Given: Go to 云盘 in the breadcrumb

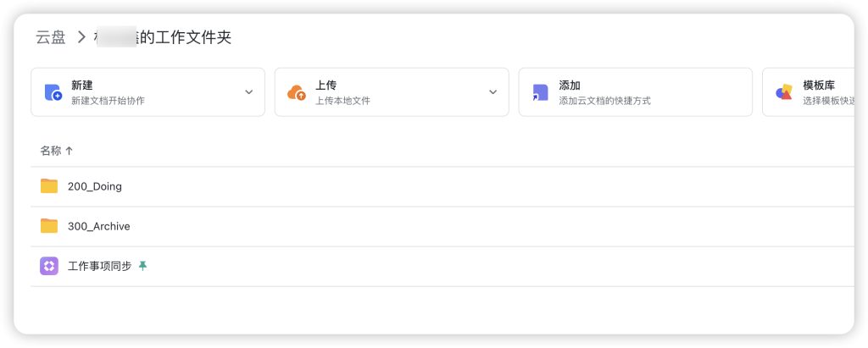Looking at the screenshot, I should point(50,37).
